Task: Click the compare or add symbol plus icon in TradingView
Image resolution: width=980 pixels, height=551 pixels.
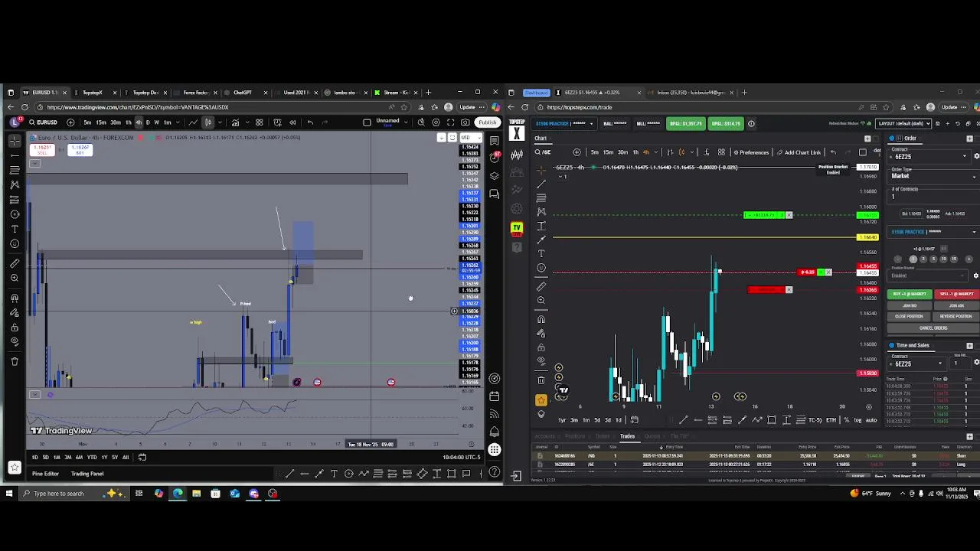Action: coord(70,122)
